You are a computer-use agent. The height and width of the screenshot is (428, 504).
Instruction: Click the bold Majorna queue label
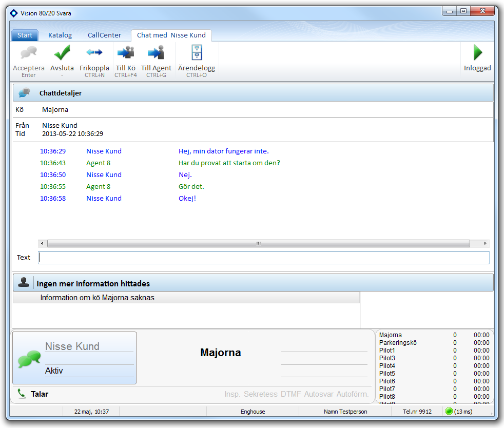point(221,353)
